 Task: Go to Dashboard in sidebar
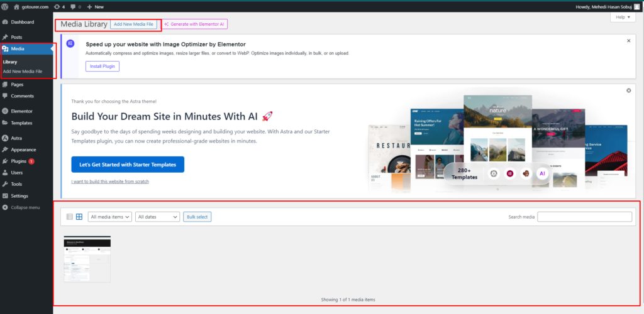coord(26,22)
